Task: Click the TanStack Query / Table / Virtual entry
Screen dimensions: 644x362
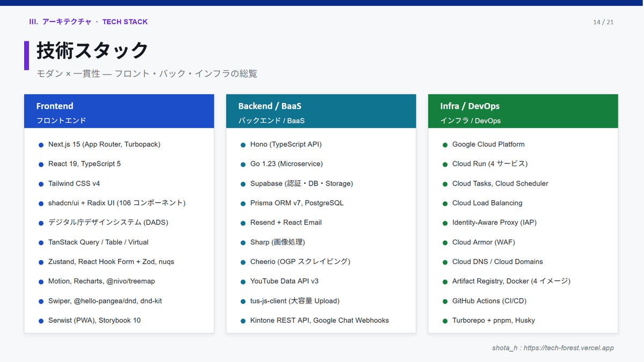Action: pos(98,242)
